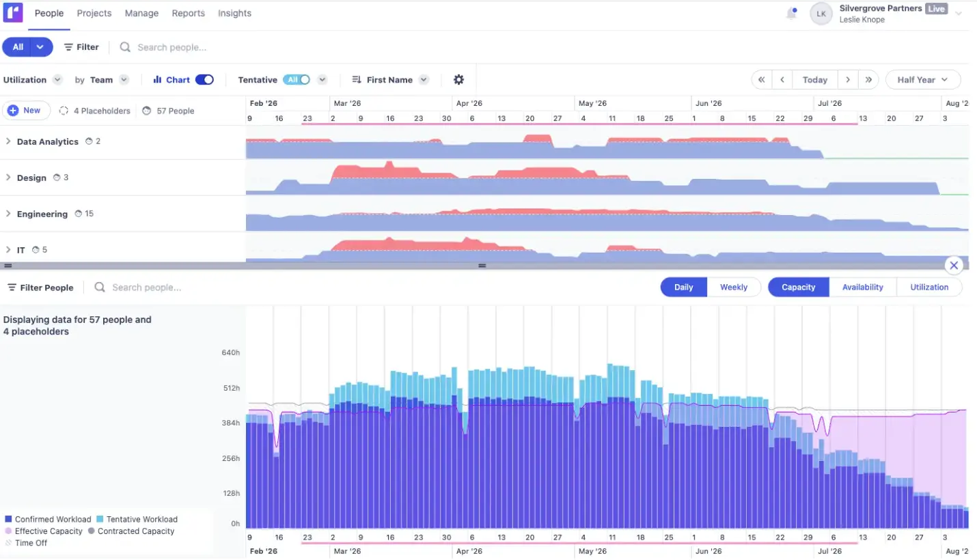Viewport: 977px width, 560px height.
Task: Jump to Today on the timeline
Action: tap(815, 79)
